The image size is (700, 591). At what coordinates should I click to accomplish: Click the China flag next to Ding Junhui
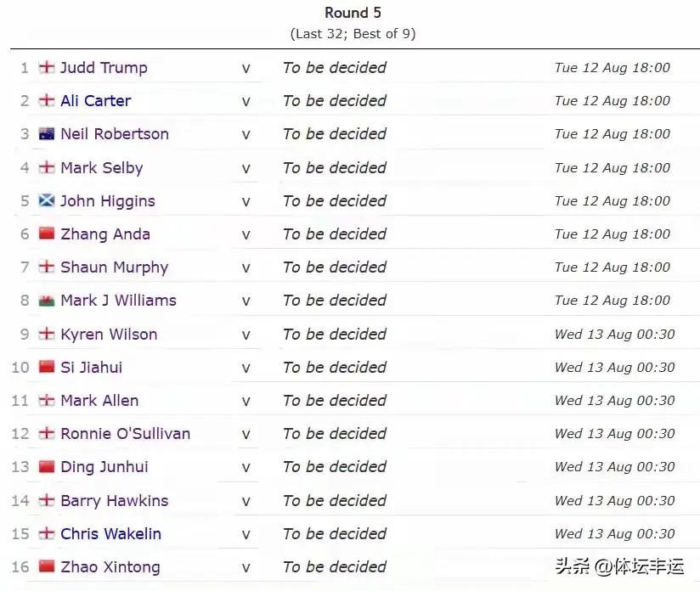tap(47, 466)
